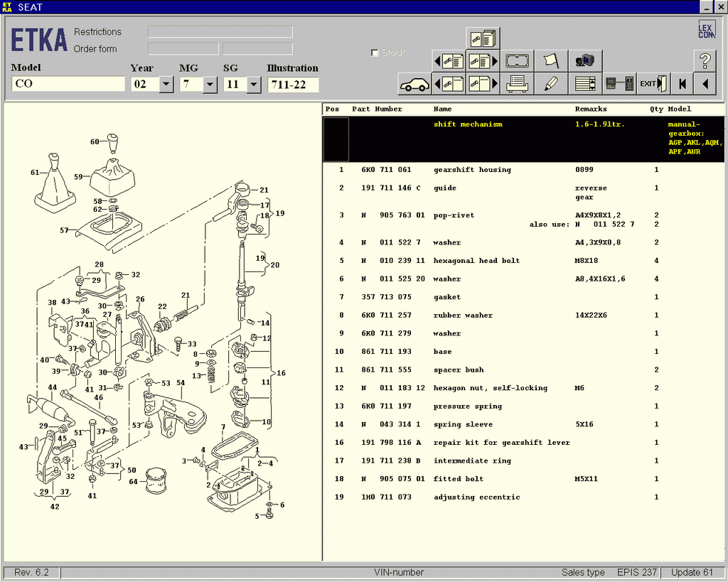Click the connected terminals network icon
Screen dimensions: 728x582
(619, 84)
